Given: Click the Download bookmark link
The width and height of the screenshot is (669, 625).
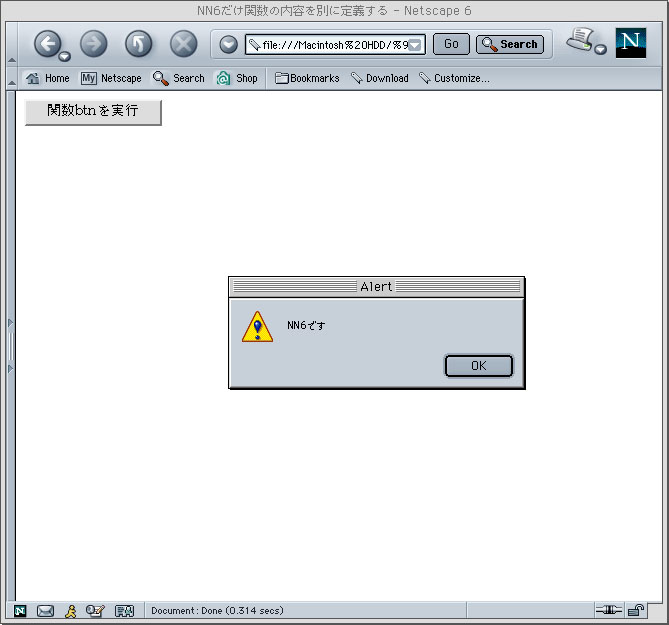Looking at the screenshot, I should pos(380,78).
